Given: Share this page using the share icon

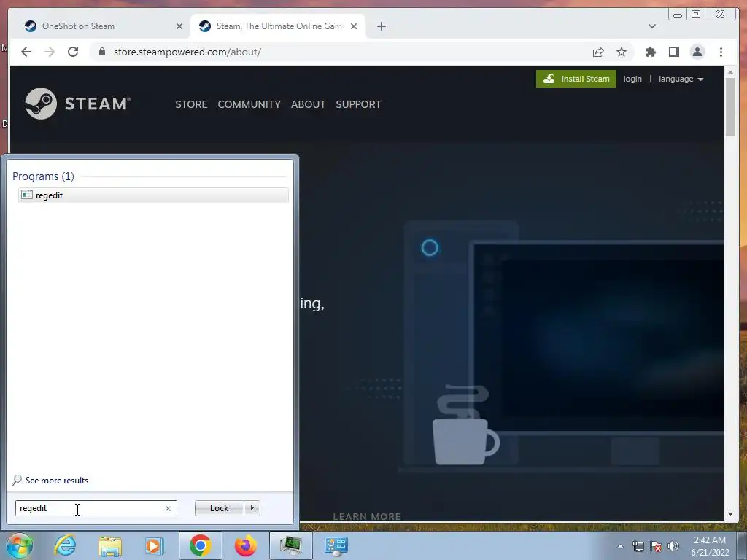Looking at the screenshot, I should [x=598, y=52].
